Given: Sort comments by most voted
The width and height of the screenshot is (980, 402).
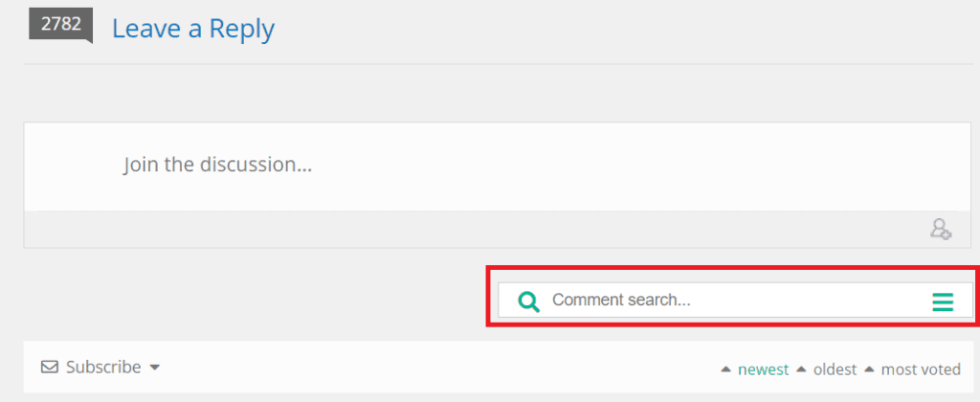Looking at the screenshot, I should (921, 369).
